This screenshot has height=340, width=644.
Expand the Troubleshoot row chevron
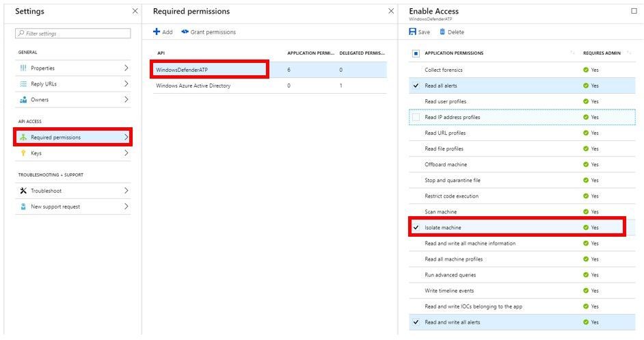[x=126, y=191]
